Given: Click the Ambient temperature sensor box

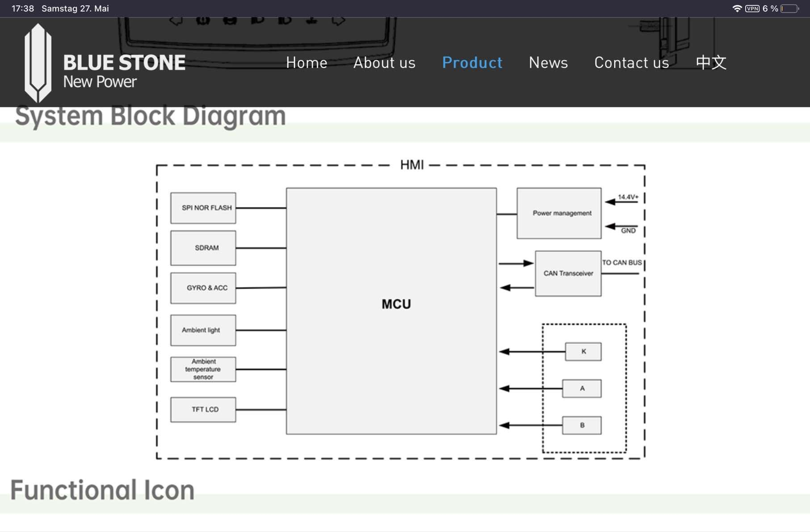Looking at the screenshot, I should pos(203,369).
